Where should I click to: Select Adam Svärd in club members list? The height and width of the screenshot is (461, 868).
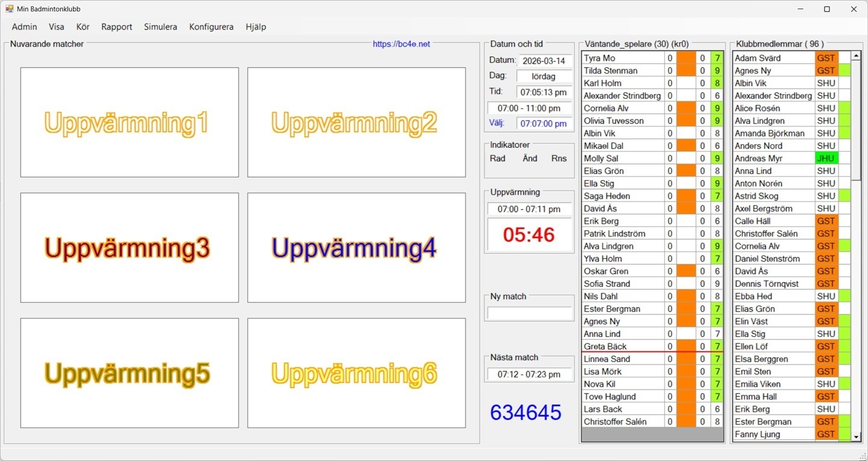[773, 58]
